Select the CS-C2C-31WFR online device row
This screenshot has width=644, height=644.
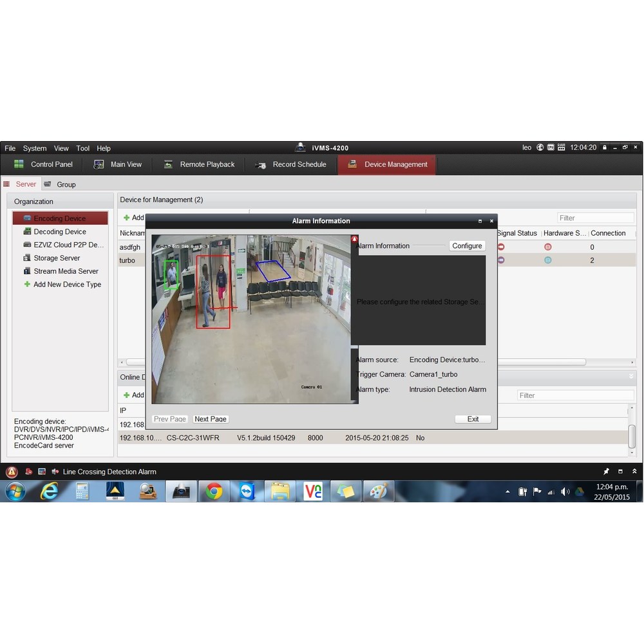point(373,438)
